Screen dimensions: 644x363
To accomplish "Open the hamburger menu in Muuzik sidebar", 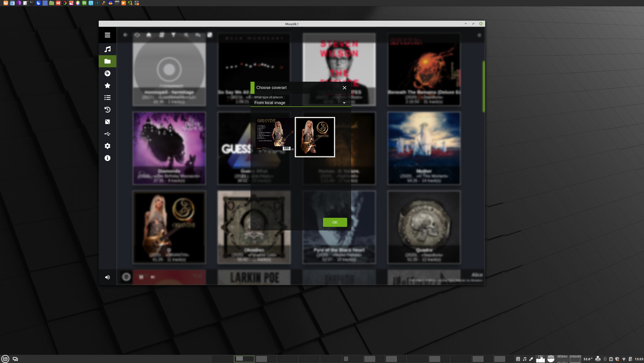I will (108, 35).
